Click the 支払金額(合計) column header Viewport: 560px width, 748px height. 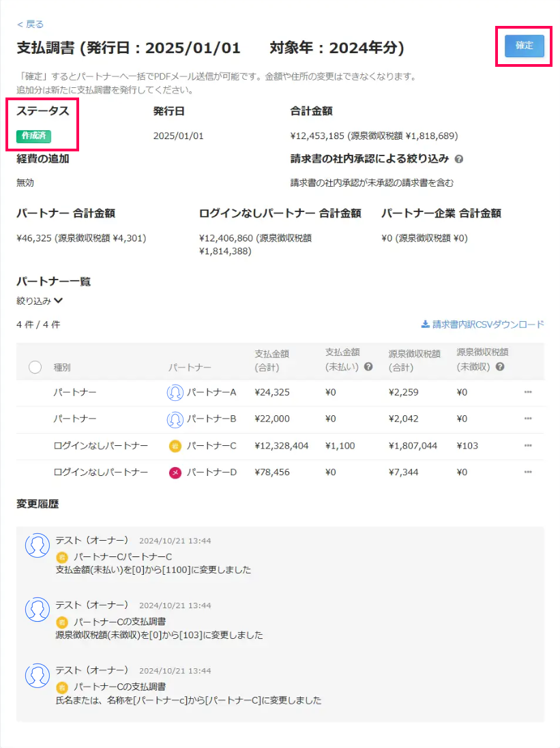coord(271,361)
